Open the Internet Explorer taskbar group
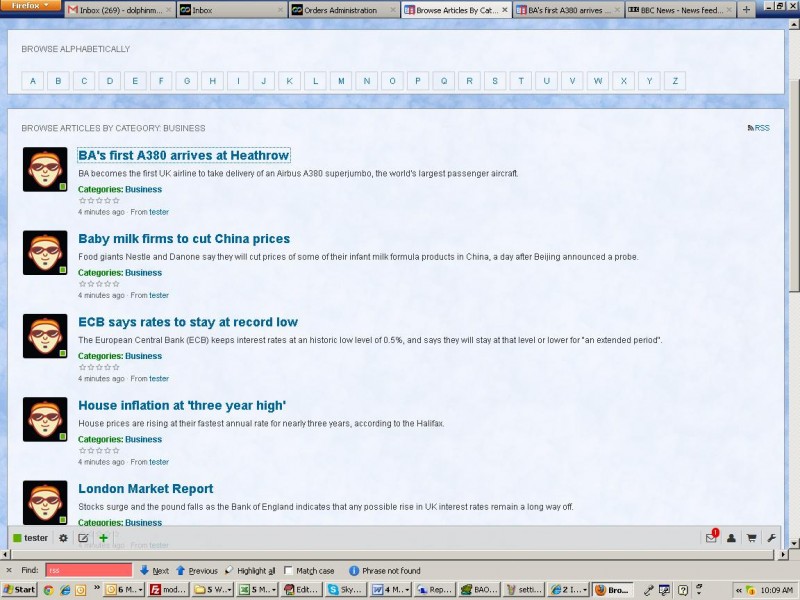This screenshot has width=800, height=600. (x=568, y=590)
